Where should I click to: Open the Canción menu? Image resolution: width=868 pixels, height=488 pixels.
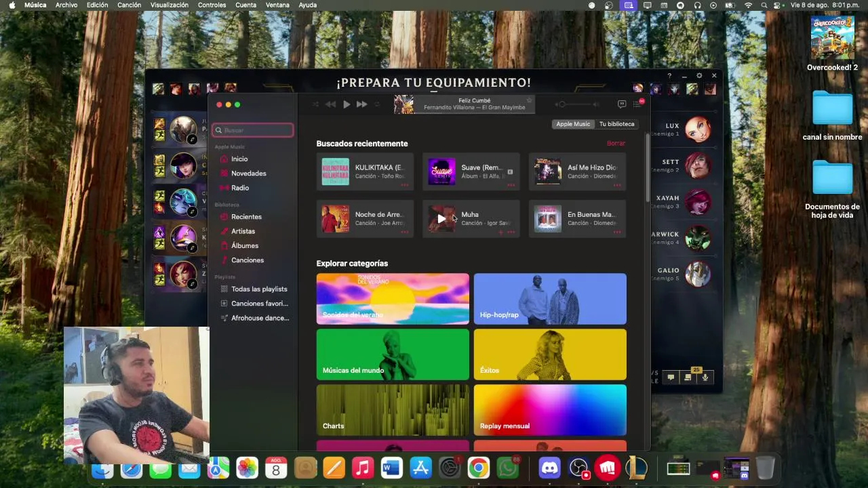coord(129,5)
